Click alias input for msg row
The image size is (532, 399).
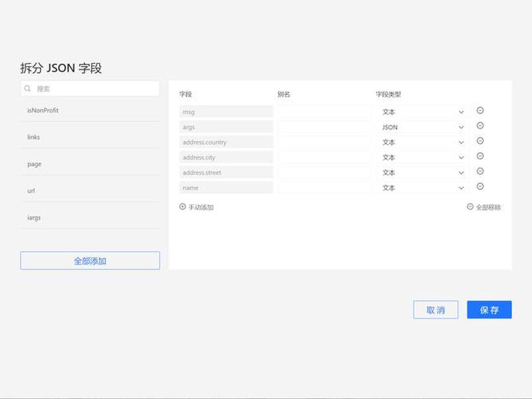click(325, 112)
